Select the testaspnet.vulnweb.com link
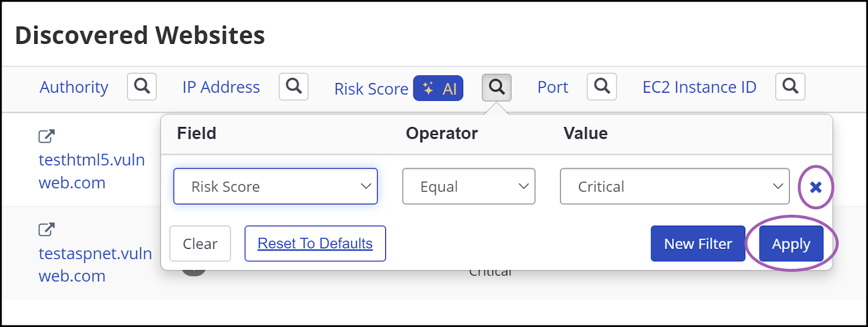 (95, 265)
